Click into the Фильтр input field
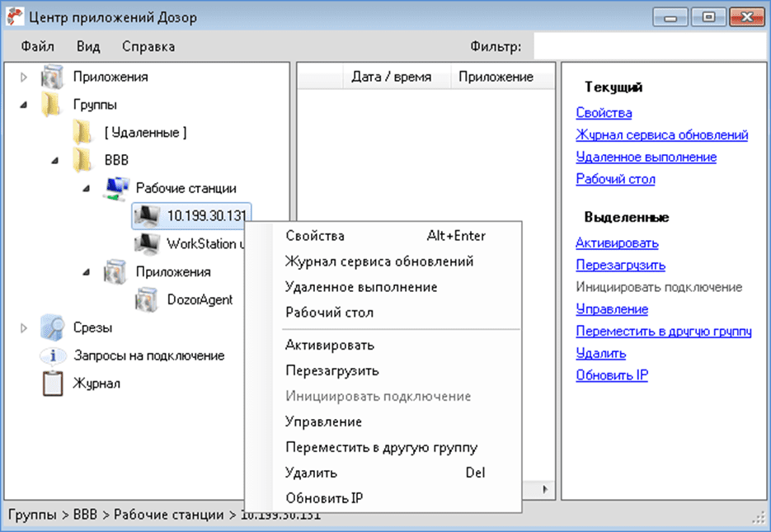 point(647,46)
